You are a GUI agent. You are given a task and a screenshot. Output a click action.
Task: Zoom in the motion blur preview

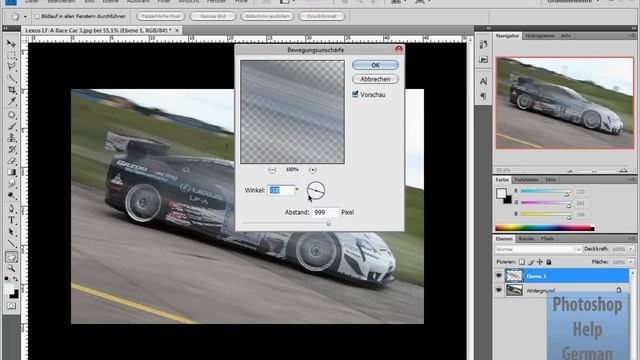313,169
